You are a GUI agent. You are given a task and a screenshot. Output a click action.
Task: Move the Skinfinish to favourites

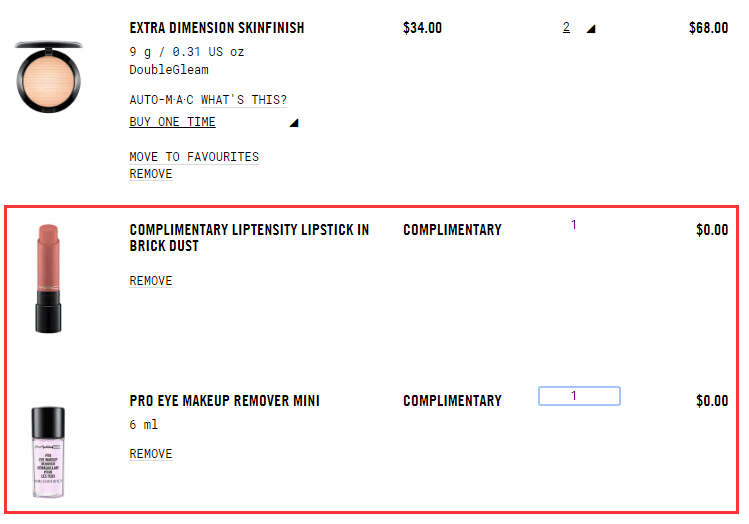tap(194, 157)
